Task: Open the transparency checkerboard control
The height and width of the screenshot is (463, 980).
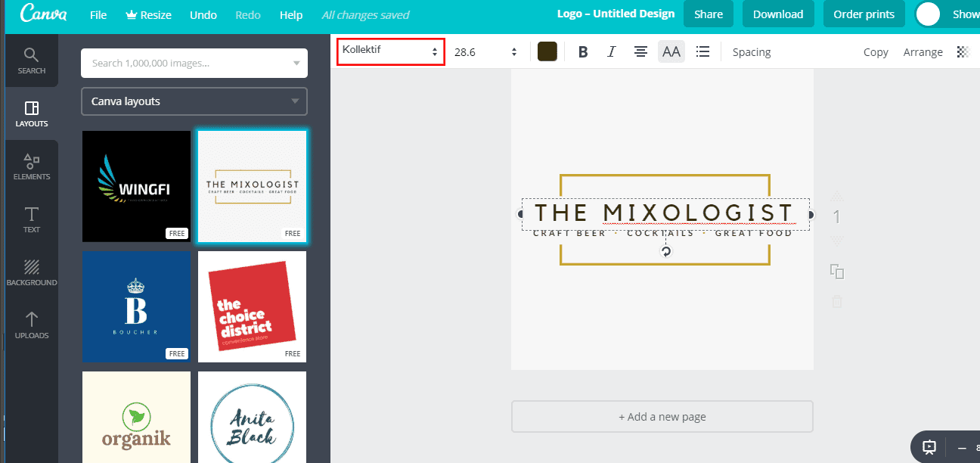Action: pos(963,51)
